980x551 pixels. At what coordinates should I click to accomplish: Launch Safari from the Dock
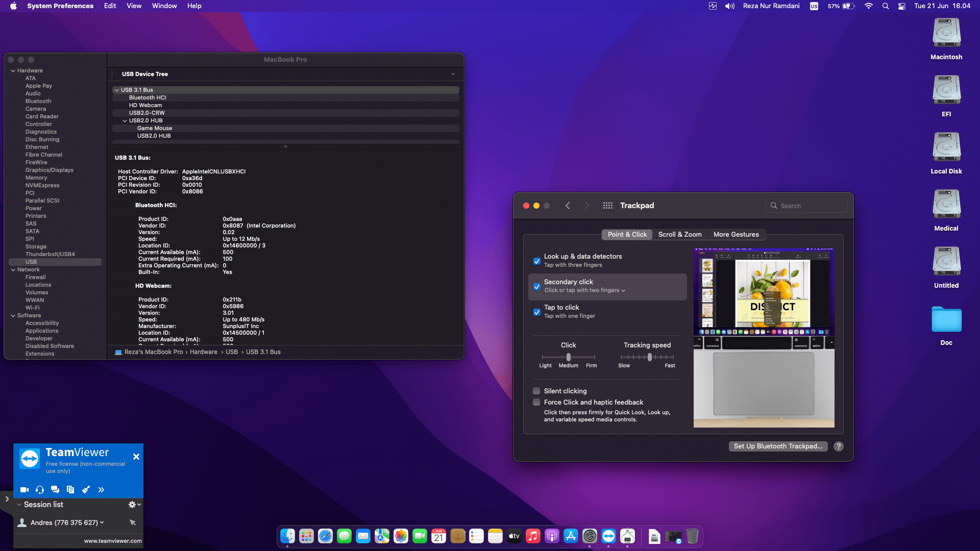coord(326,536)
